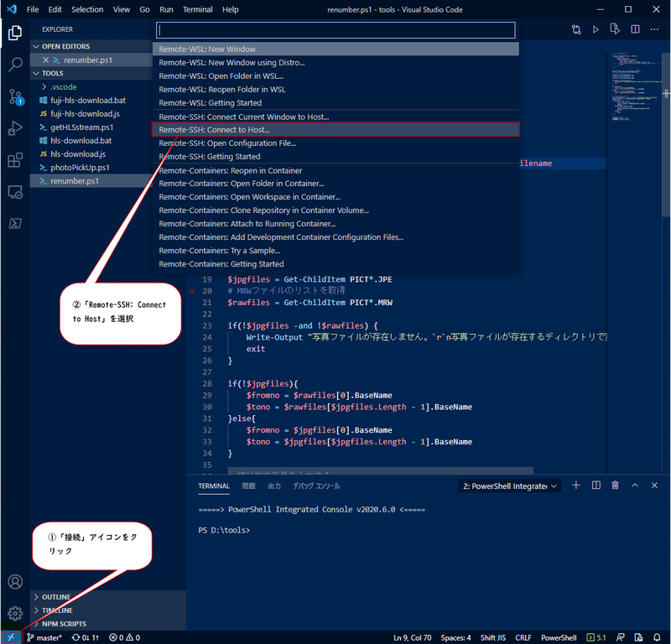Switch to the デバッグ コンソール panel tab
671x644 pixels.
pyautogui.click(x=316, y=486)
